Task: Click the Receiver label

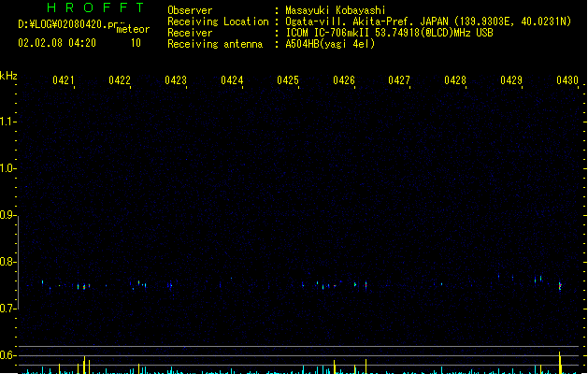Action: pyautogui.click(x=190, y=33)
